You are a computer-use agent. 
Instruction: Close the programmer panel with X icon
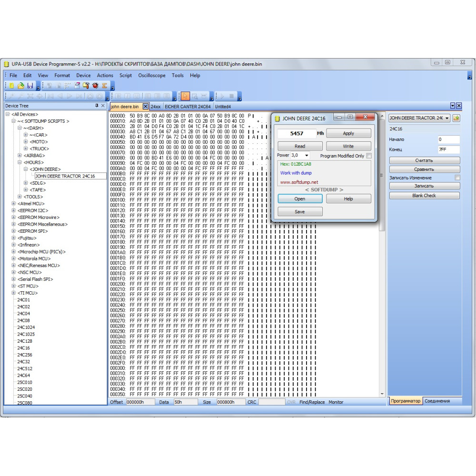pos(459,106)
